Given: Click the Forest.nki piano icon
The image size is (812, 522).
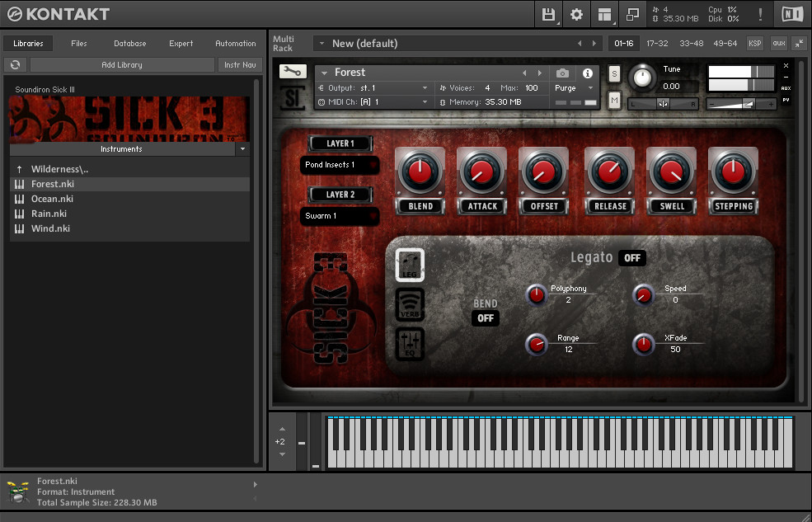Looking at the screenshot, I should point(19,184).
